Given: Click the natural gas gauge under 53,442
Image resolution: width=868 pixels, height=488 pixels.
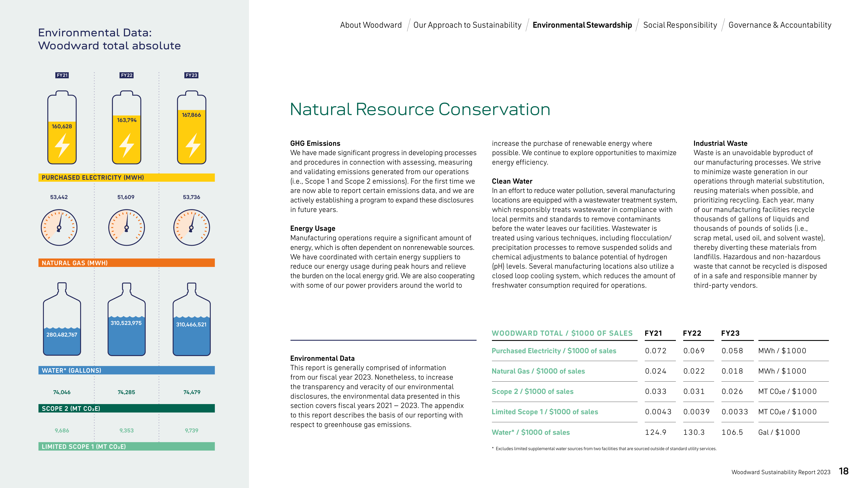Looking at the screenshot, I should (59, 227).
